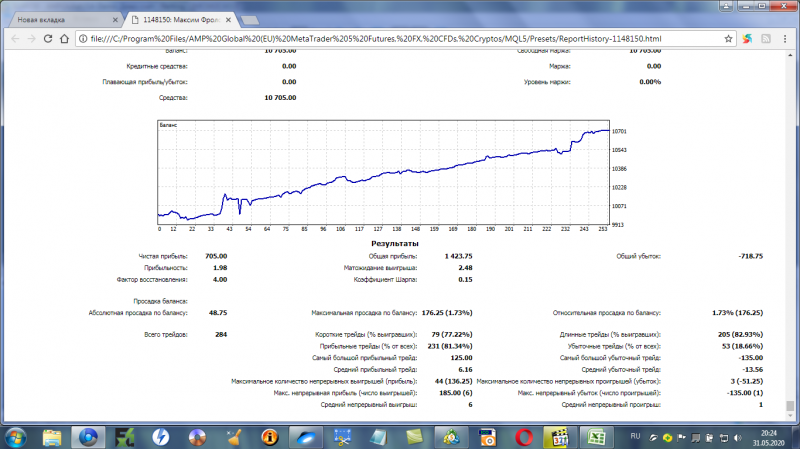This screenshot has width=800, height=449.
Task: Select profitable trades value 231 (81.34%)
Action: (449, 346)
